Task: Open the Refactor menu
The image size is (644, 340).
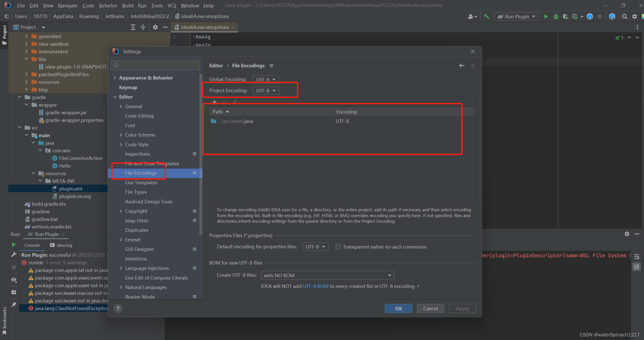Action: (108, 5)
